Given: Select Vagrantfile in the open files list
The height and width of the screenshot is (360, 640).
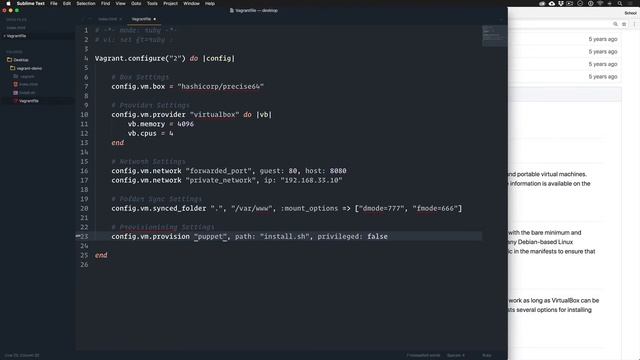Looking at the screenshot, I should (16, 36).
